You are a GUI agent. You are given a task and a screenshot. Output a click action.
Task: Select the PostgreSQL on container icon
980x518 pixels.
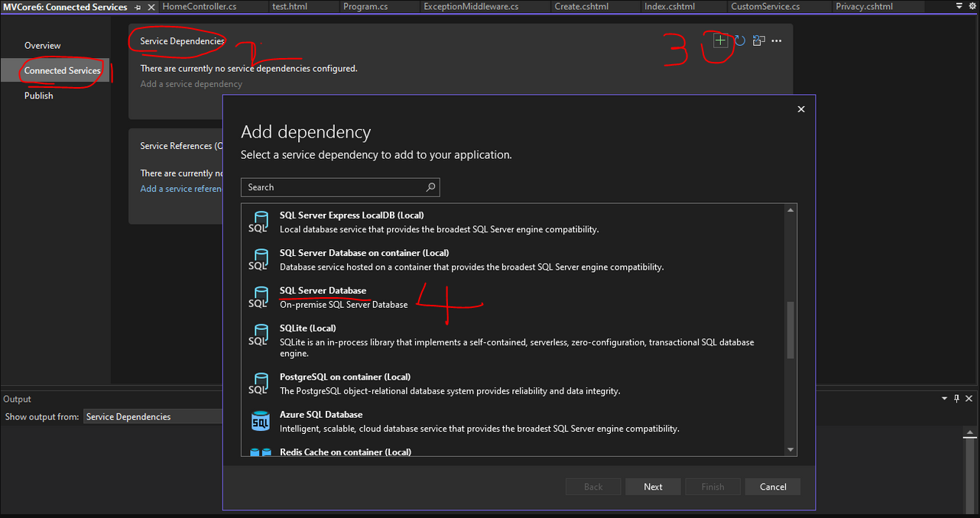(258, 384)
